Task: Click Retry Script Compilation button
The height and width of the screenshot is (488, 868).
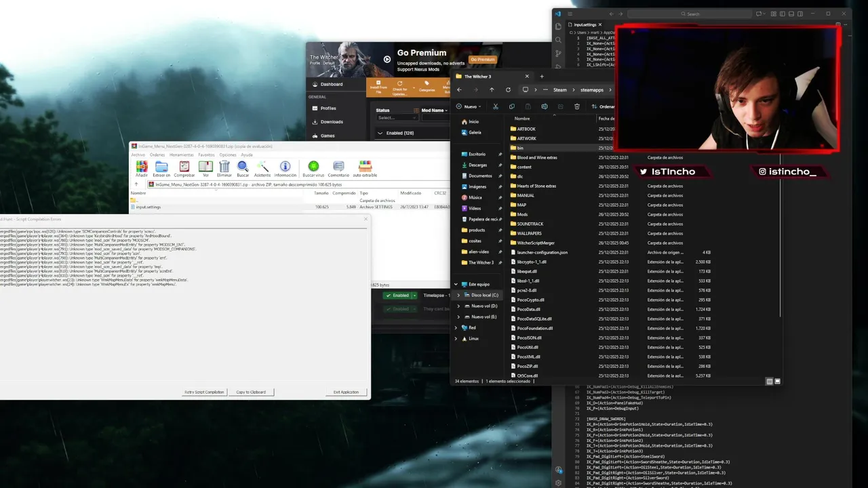Action: tap(204, 392)
